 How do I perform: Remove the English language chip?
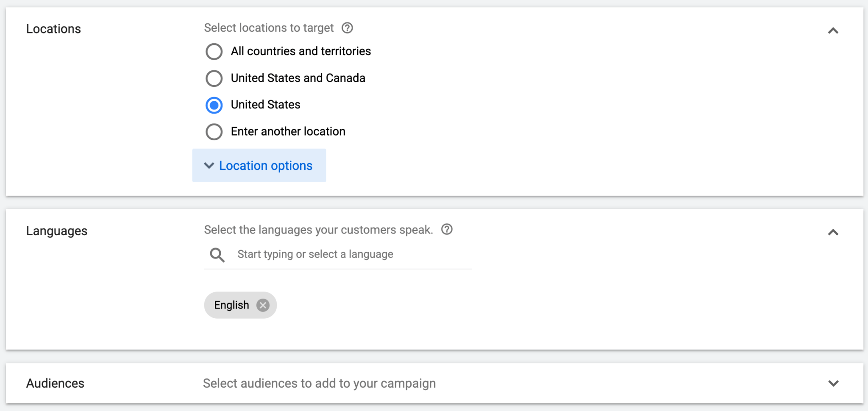point(263,305)
